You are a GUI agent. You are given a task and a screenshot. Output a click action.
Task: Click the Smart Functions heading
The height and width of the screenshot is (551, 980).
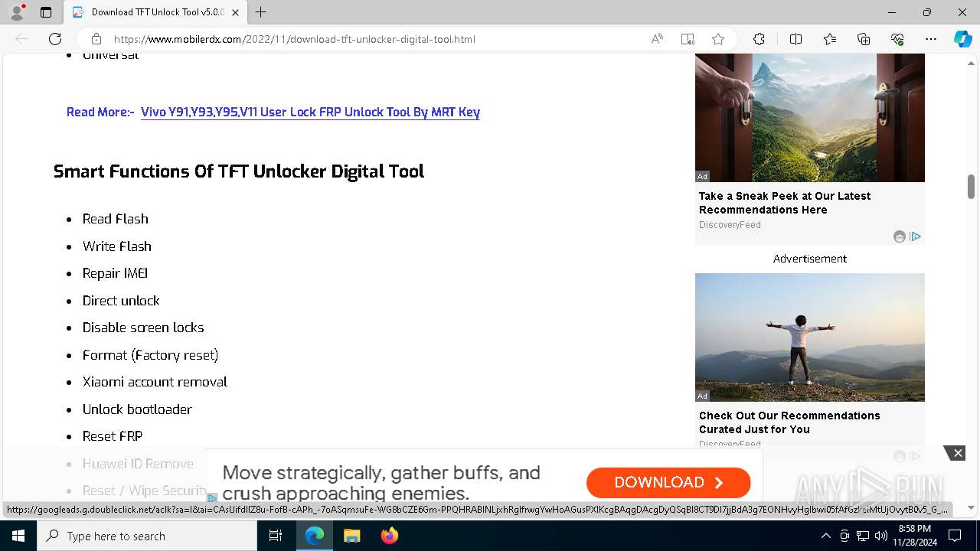pyautogui.click(x=239, y=171)
